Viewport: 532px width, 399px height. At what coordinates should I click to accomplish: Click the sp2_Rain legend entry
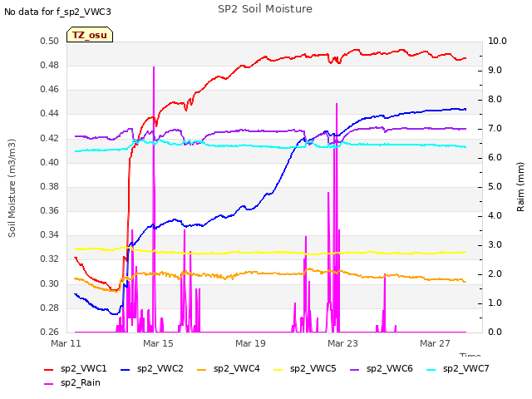click(x=72, y=383)
